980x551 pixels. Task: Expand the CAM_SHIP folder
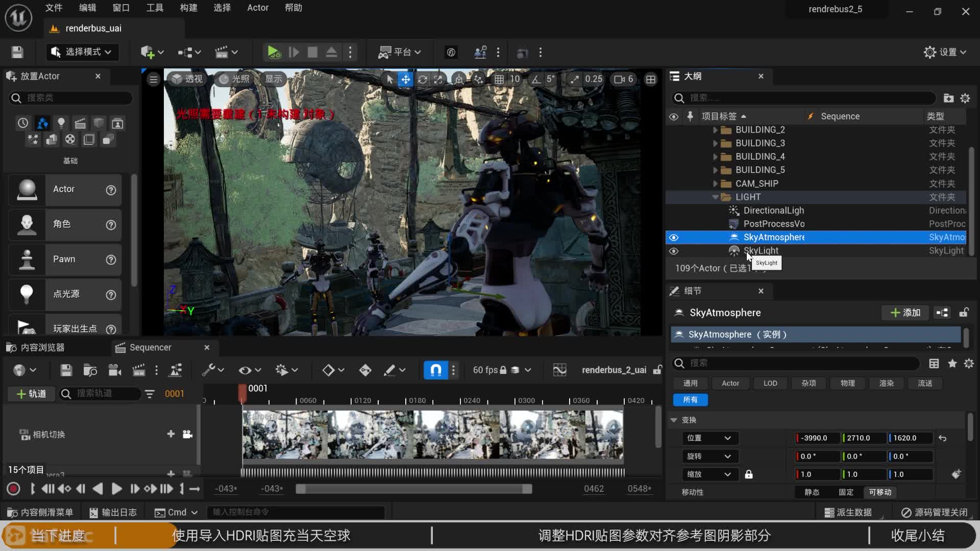click(715, 184)
